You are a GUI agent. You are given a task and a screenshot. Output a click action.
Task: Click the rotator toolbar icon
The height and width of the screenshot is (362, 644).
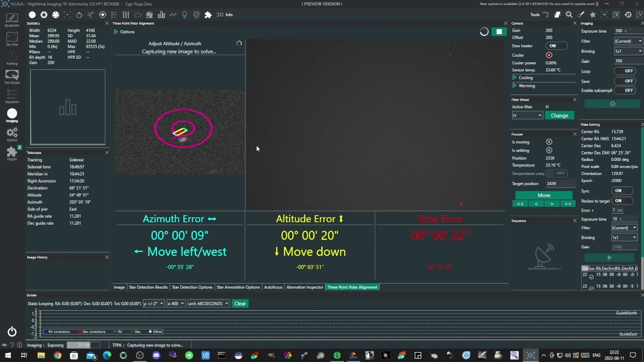(79, 15)
